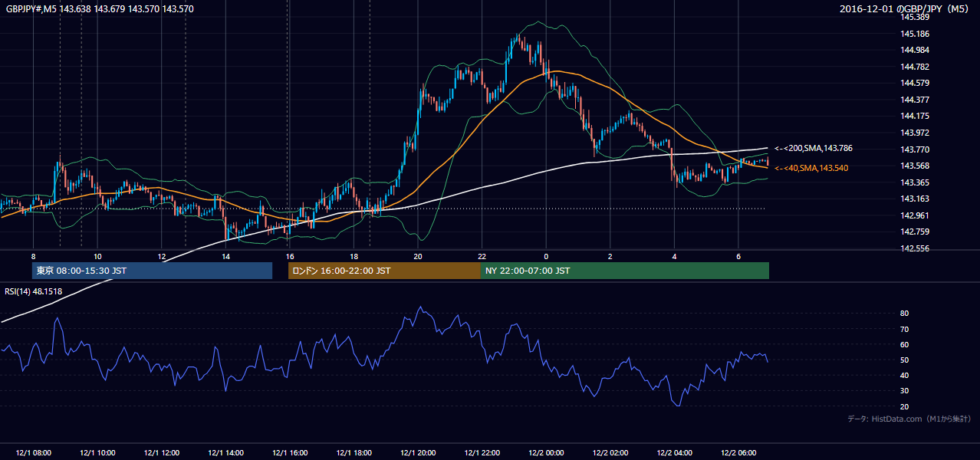The image size is (980, 460).
Task: Click the orange <-<40,SMA,143.540 label
Action: coord(811,168)
